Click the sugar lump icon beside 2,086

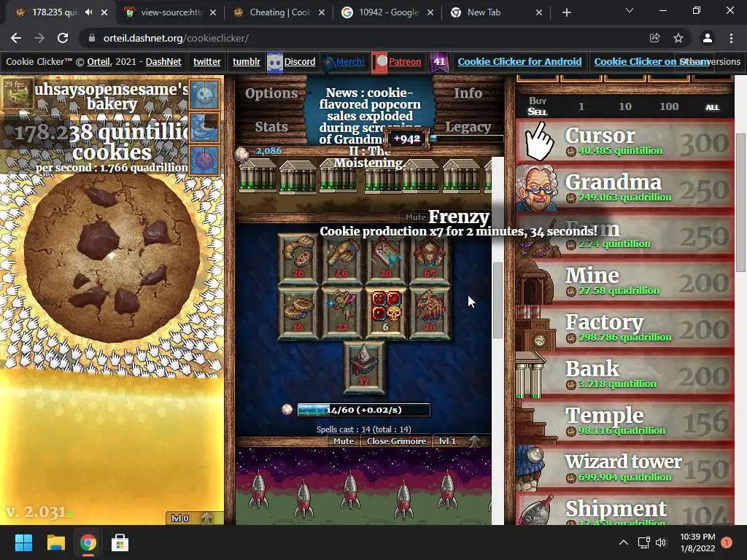(x=242, y=153)
